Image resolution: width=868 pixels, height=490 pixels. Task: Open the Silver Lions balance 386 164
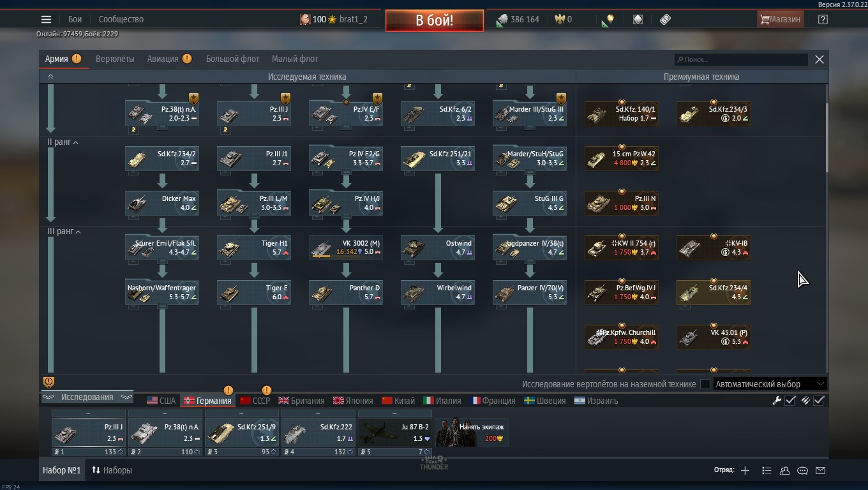[518, 19]
